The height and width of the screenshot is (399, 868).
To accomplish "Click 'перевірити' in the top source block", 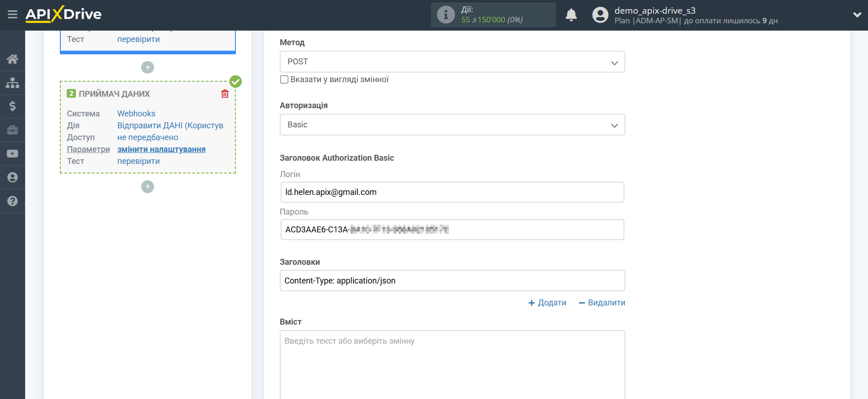I will point(138,39).
